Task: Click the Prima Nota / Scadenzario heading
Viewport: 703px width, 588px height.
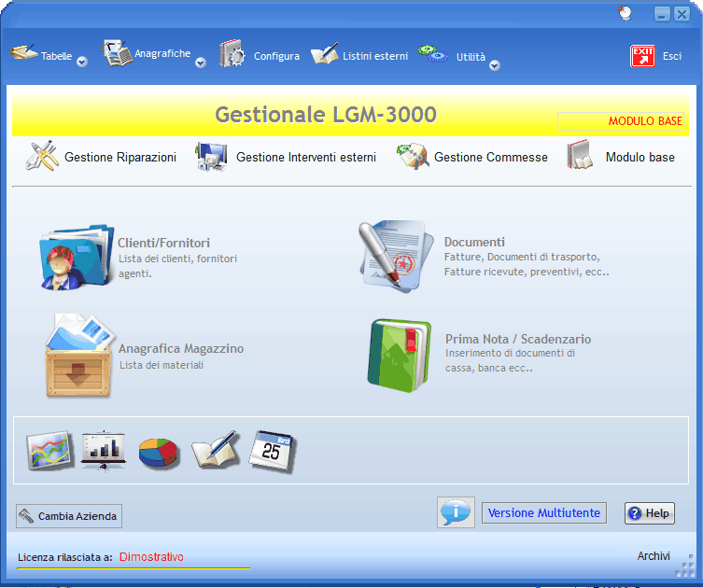Action: click(x=518, y=339)
